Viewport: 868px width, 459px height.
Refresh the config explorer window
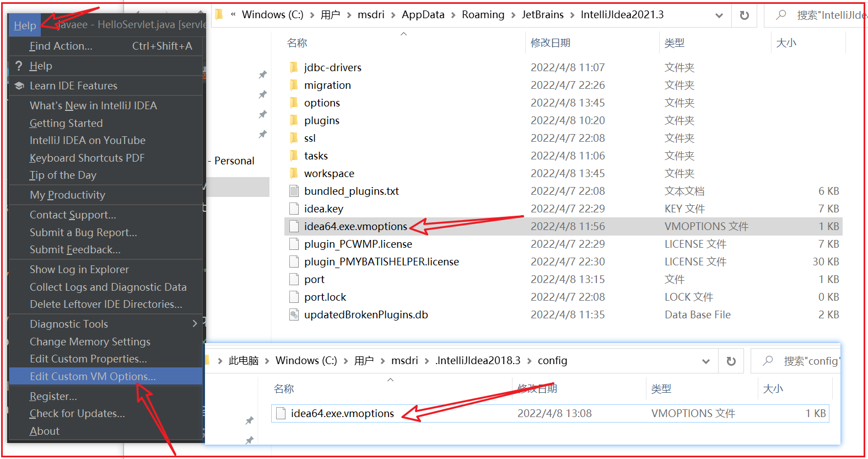pyautogui.click(x=731, y=361)
